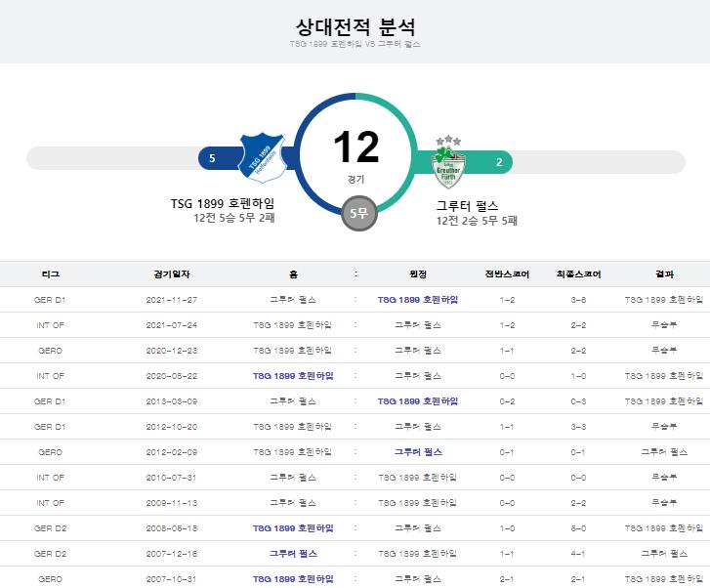Click the result cell in the 2007-10-31 row
The height and width of the screenshot is (588, 710).
click(664, 579)
